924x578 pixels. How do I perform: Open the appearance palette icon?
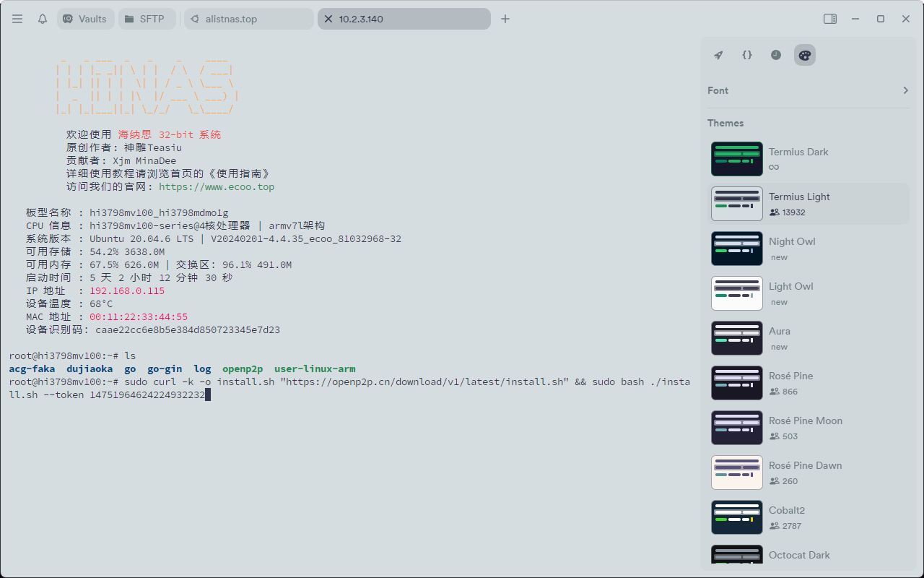[805, 55]
